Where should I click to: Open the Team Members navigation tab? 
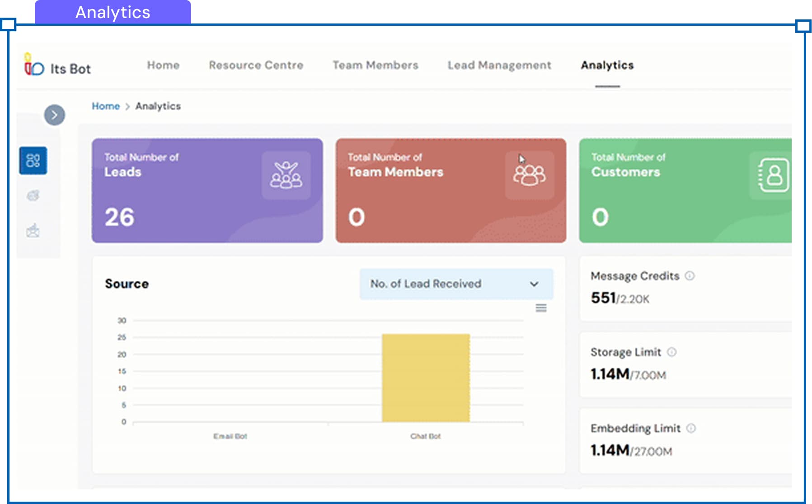375,65
